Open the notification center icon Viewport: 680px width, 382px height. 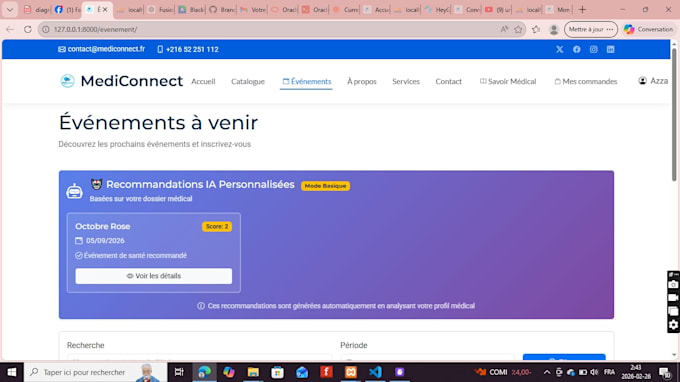pyautogui.click(x=664, y=372)
